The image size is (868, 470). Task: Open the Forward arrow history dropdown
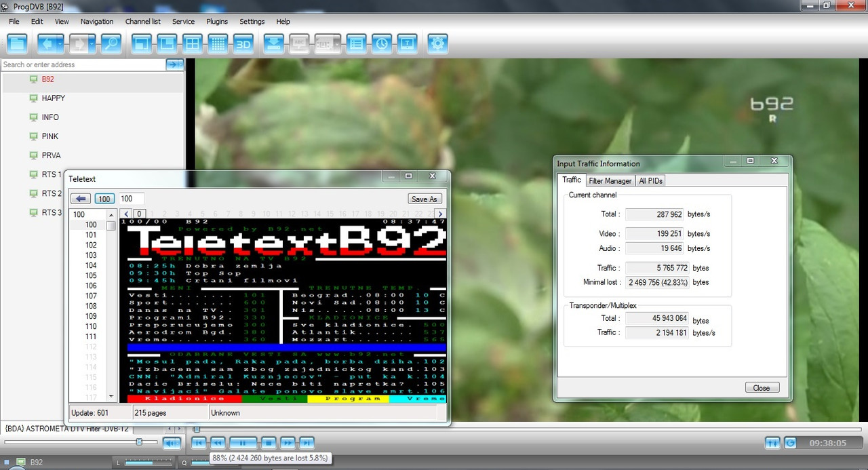(93, 44)
